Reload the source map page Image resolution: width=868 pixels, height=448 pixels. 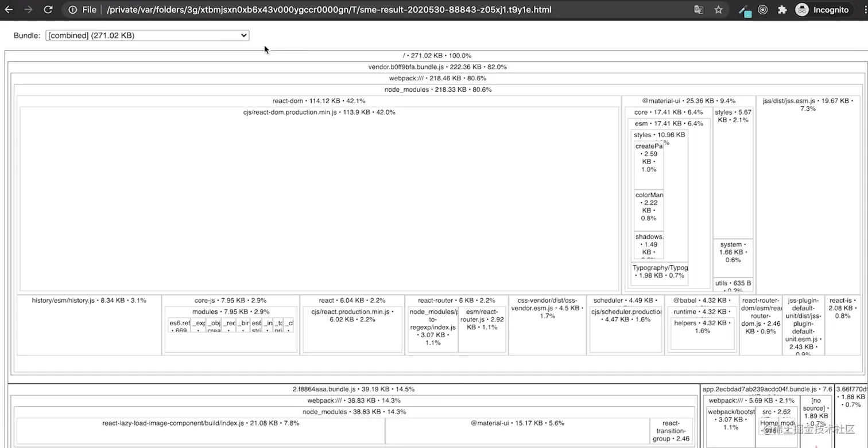pos(48,9)
